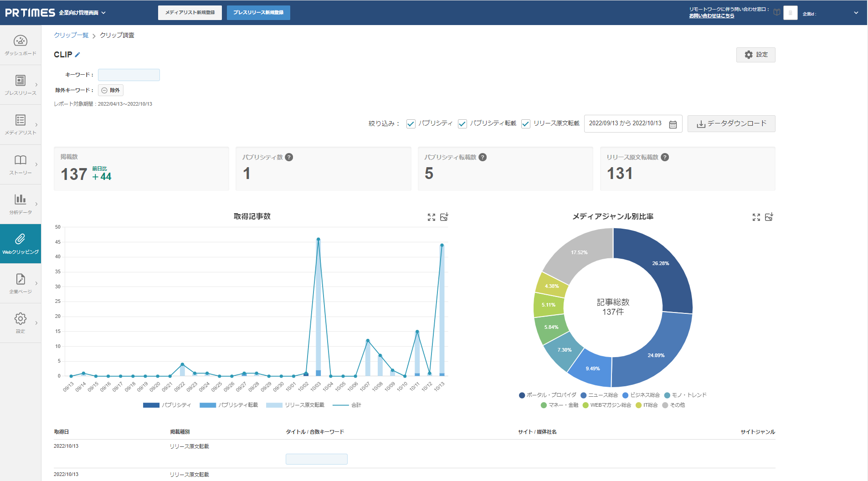Open the Press Release sidebar icon
Viewport: 868px width, 481px height.
21,81
